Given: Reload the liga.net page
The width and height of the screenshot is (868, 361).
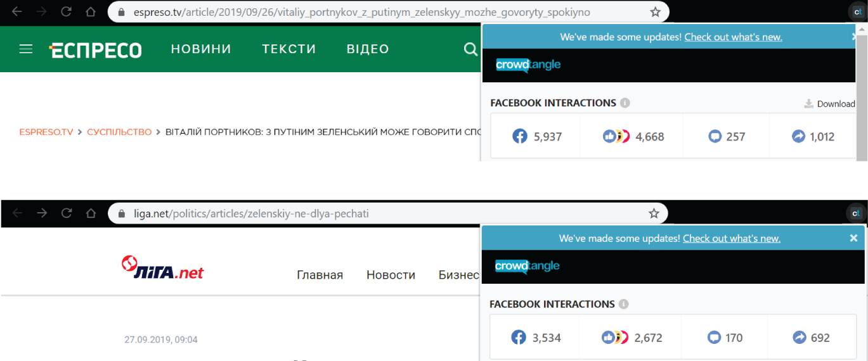Looking at the screenshot, I should 67,213.
